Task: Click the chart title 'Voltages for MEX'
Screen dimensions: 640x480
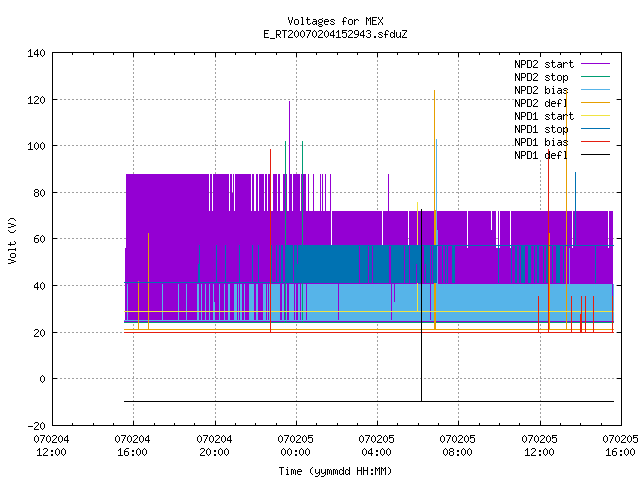Action: (335, 21)
